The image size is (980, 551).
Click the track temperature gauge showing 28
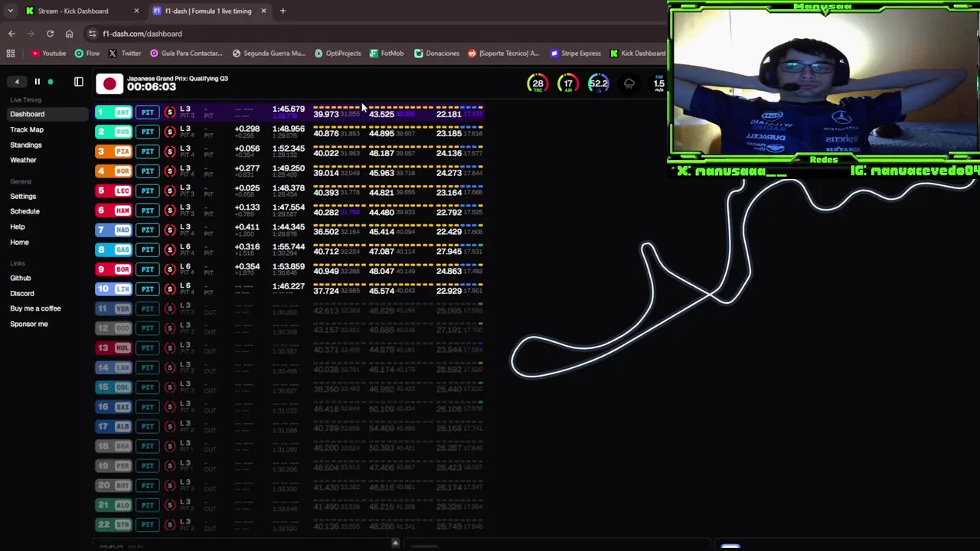[537, 83]
